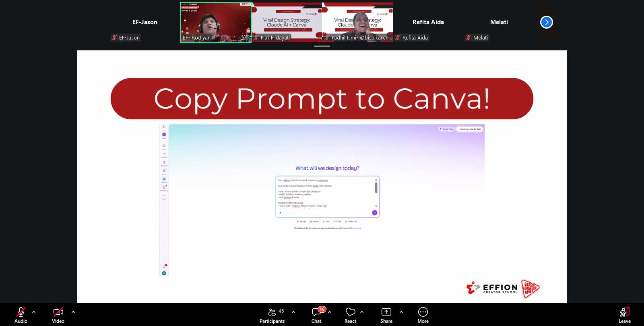The image size is (644, 326).
Task: Open the More options menu
Action: [x=423, y=315]
